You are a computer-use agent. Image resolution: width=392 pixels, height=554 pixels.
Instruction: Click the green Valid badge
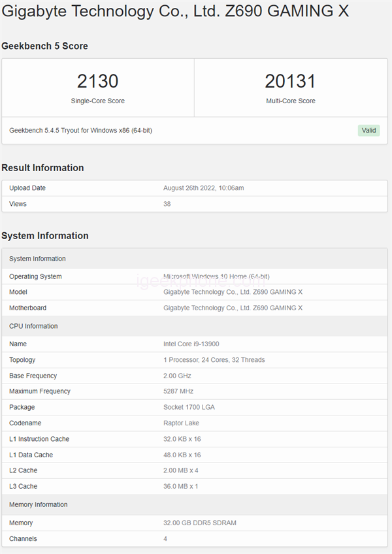(368, 130)
